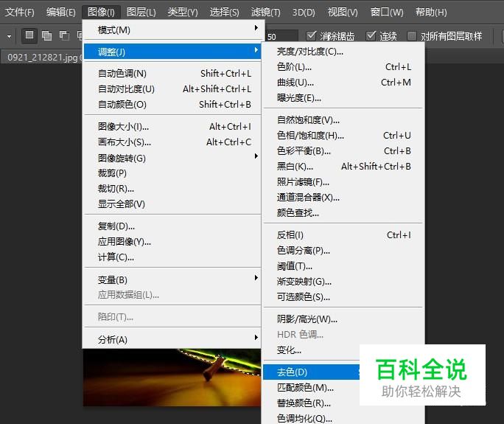Apply the 去色(D) command
Image resolution: width=504 pixels, height=424 pixels.
point(311,372)
